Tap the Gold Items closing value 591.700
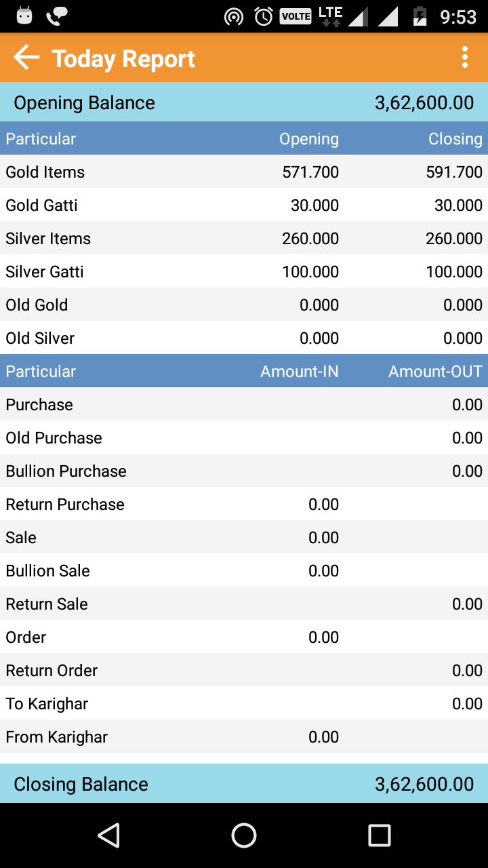 click(x=454, y=172)
